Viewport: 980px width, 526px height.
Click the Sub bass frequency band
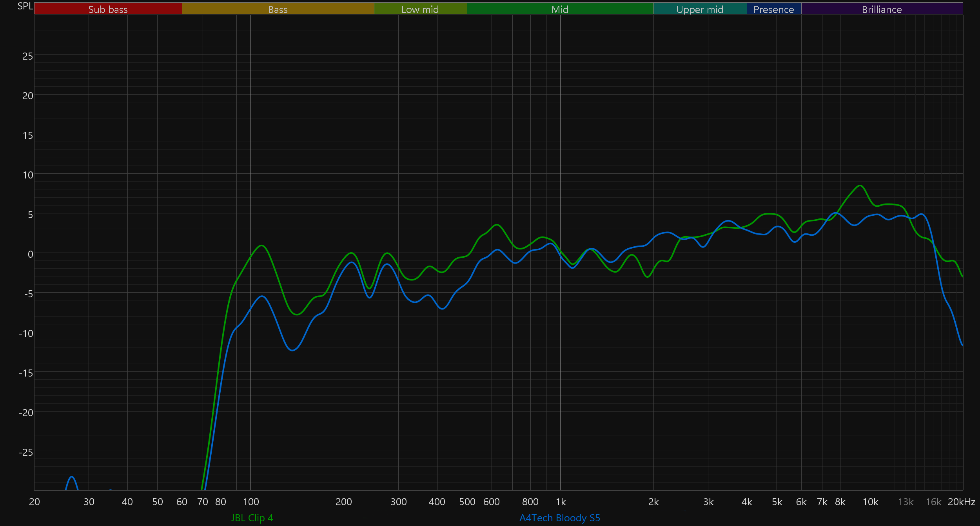[108, 9]
